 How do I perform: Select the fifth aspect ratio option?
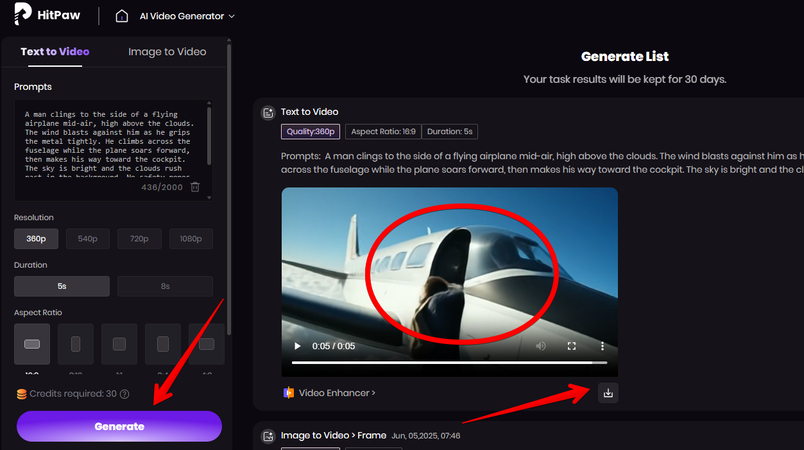(x=207, y=344)
